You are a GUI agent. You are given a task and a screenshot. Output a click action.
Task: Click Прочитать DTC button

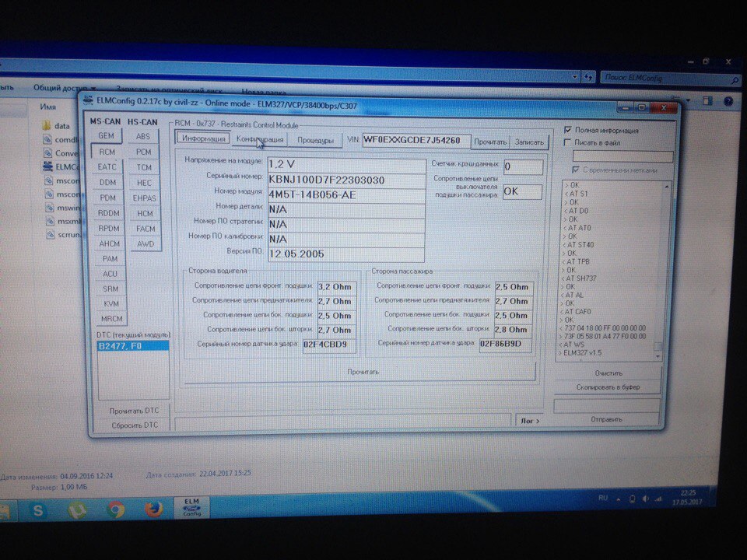134,411
